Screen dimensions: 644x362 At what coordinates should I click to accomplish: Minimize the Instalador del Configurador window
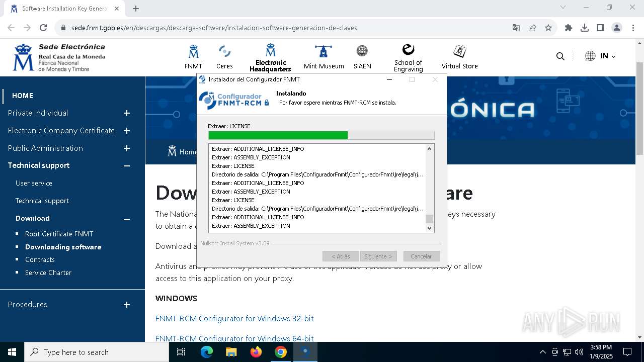coord(389,79)
